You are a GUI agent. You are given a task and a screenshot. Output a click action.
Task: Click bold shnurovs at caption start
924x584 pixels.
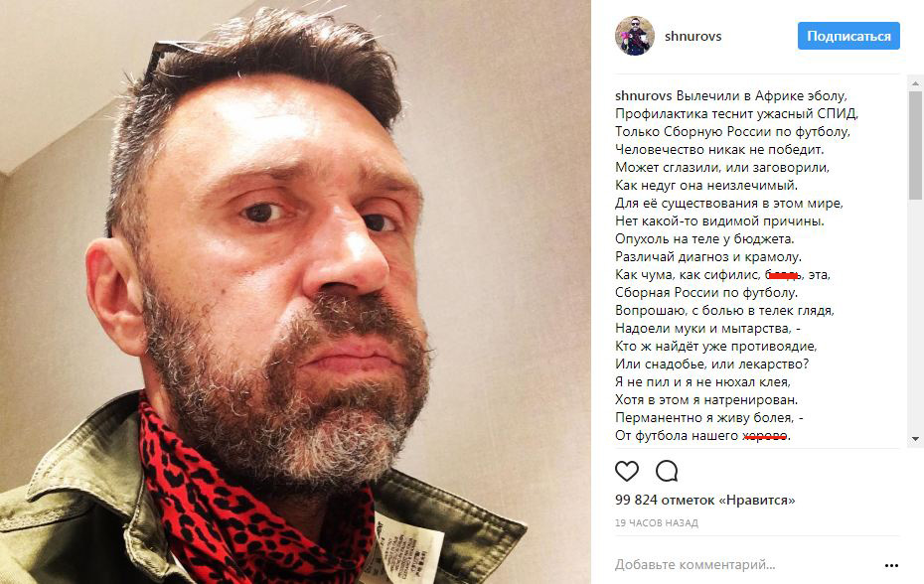(x=644, y=95)
